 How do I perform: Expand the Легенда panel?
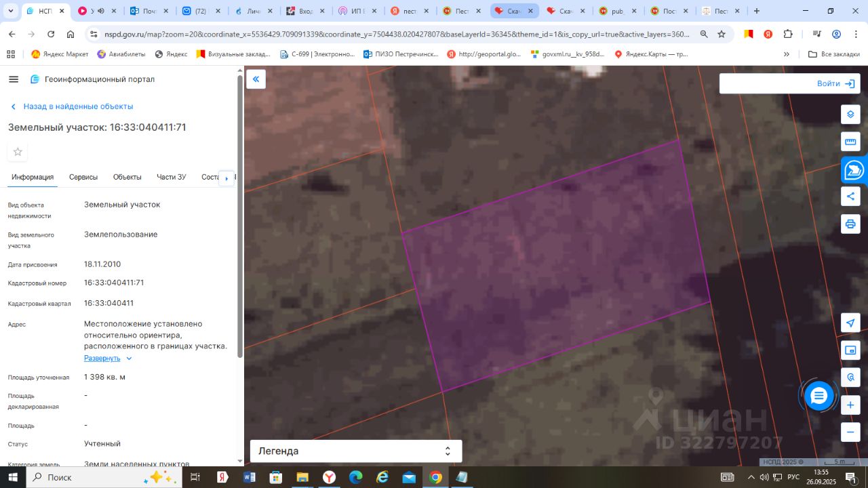tap(356, 451)
